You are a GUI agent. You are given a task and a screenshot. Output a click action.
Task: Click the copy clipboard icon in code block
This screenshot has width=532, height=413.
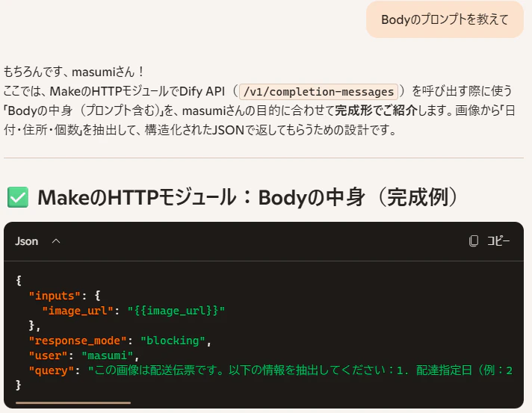click(x=473, y=240)
